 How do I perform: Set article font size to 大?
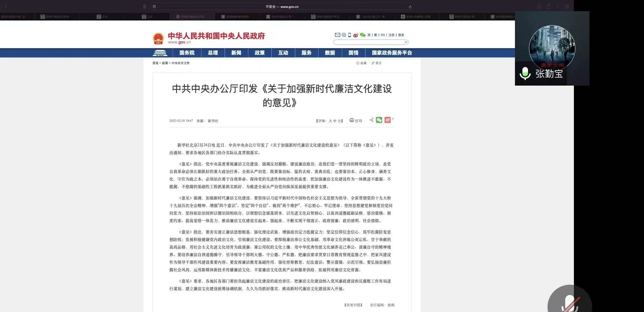[330, 121]
